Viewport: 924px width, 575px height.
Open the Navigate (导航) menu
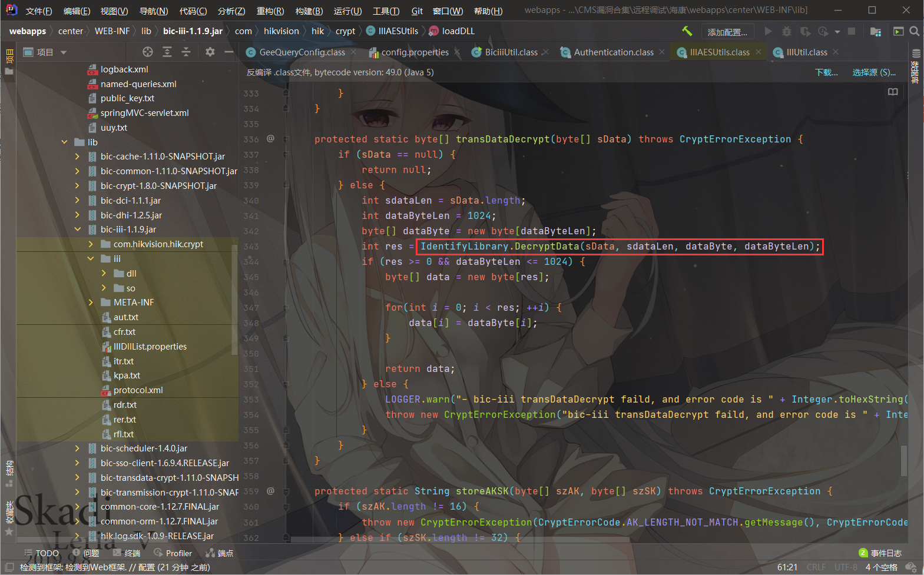click(x=154, y=11)
